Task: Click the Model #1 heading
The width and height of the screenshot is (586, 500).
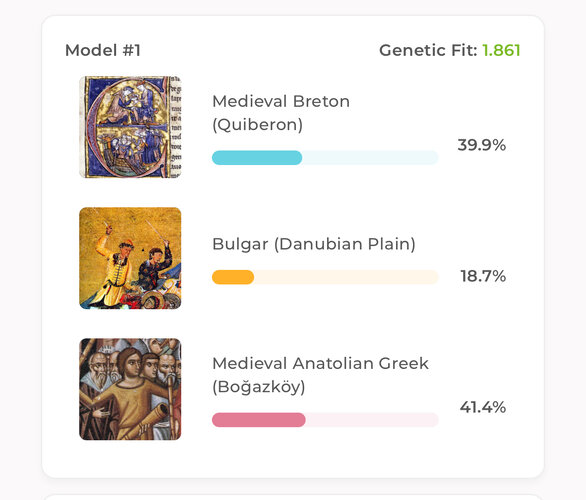Action: [103, 50]
